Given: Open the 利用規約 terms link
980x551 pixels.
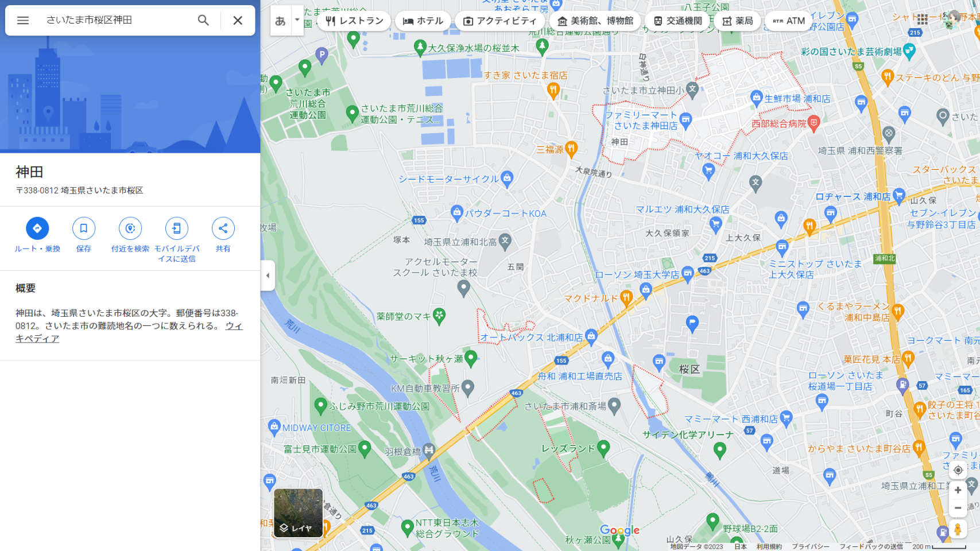Looking at the screenshot, I should 769,546.
